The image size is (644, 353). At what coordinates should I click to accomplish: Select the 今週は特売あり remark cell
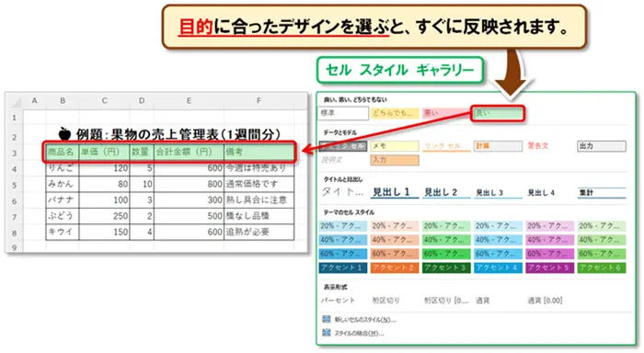(259, 168)
